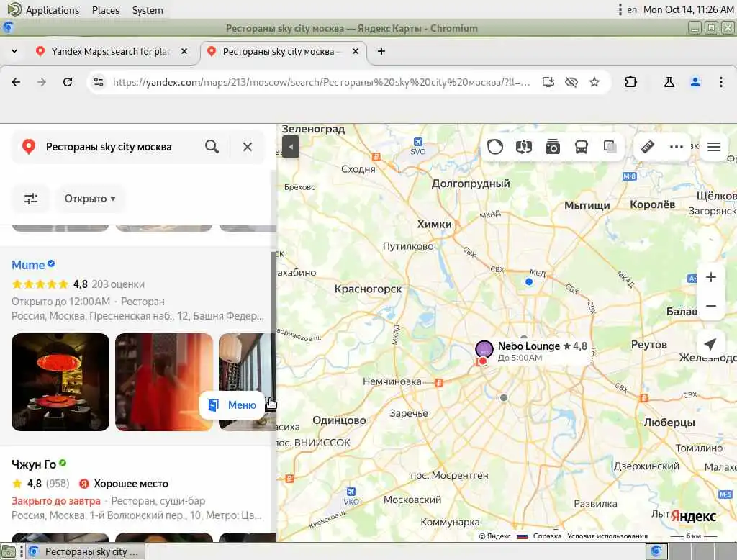Open the browser profile icon
Image resolution: width=737 pixels, height=560 pixels.
click(695, 82)
